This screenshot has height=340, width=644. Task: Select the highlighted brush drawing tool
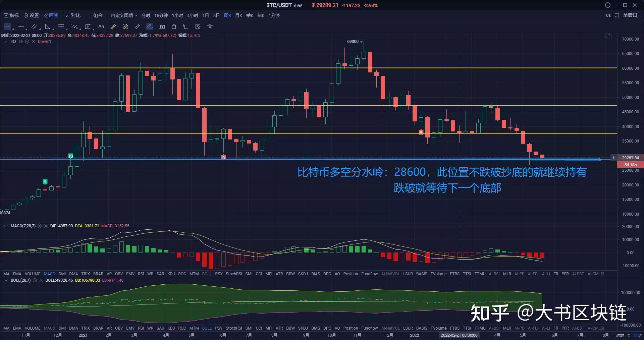click(149, 26)
